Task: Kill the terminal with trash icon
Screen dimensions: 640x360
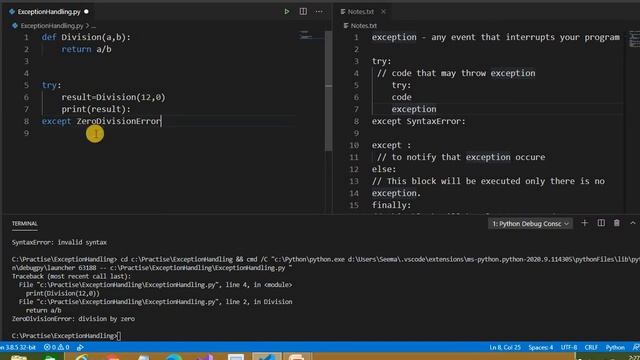Action: pos(616,223)
